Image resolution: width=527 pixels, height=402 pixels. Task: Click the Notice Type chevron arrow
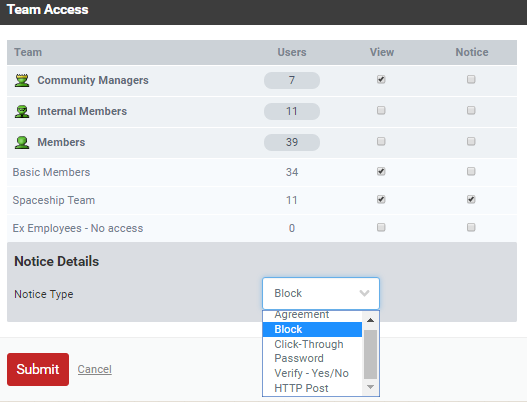coord(364,293)
